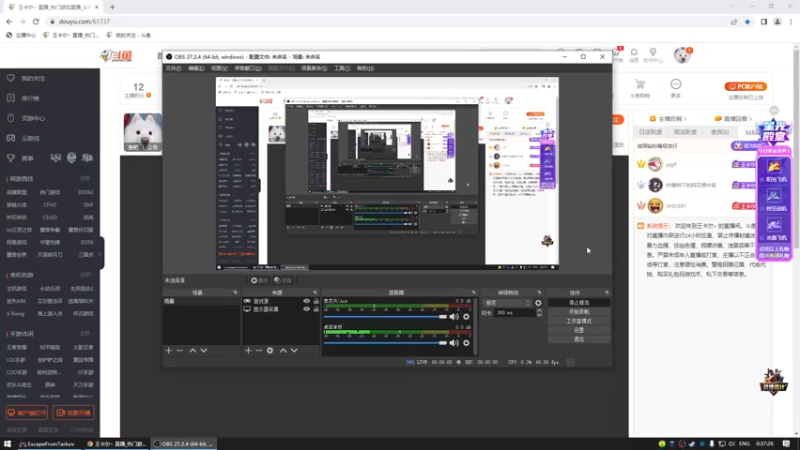The image size is (800, 450).
Task: Click the Studio Mode button in OBS
Action: coord(579,321)
